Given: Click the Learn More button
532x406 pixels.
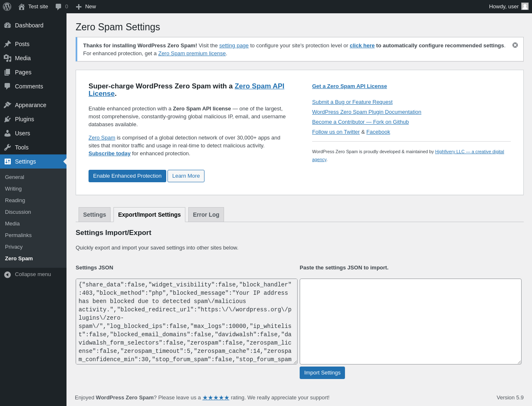Looking at the screenshot, I should tap(186, 176).
